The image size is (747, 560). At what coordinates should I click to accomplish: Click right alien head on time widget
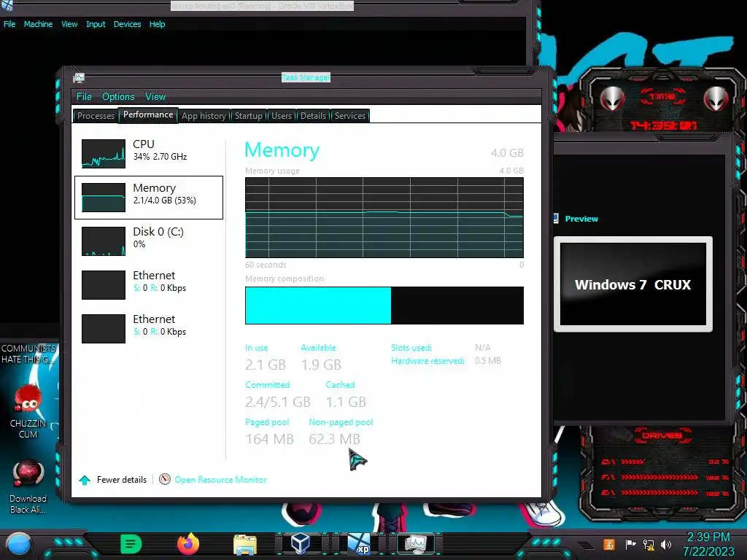tap(716, 98)
